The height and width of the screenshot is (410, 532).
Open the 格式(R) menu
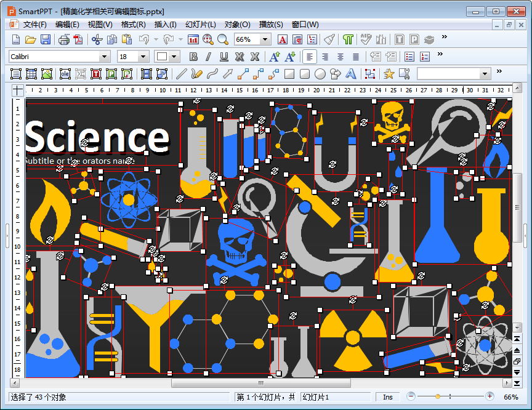tap(134, 25)
